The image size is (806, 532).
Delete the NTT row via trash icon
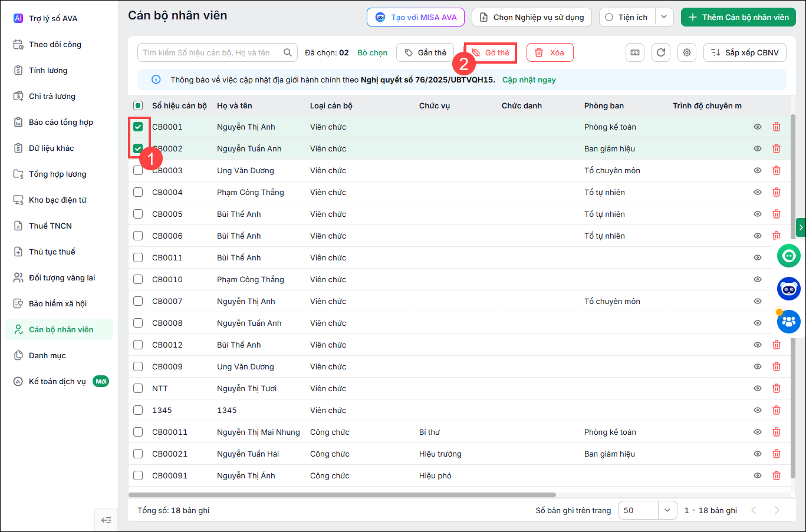pos(777,388)
